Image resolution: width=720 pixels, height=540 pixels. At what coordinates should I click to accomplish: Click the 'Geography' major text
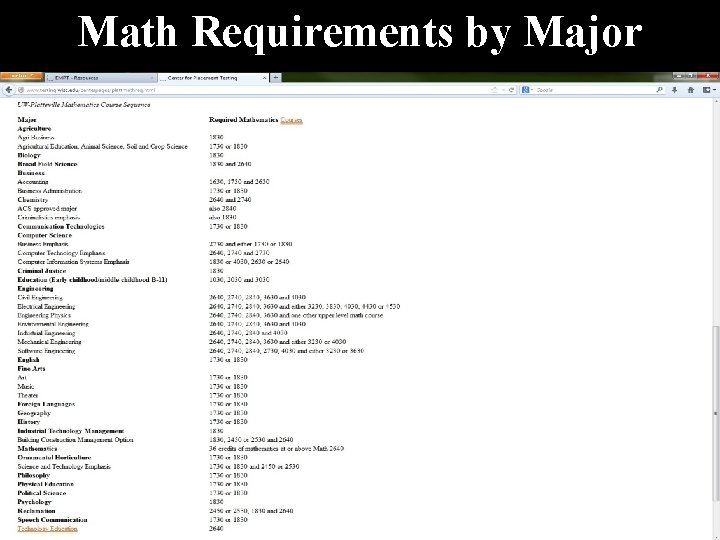pos(34,413)
